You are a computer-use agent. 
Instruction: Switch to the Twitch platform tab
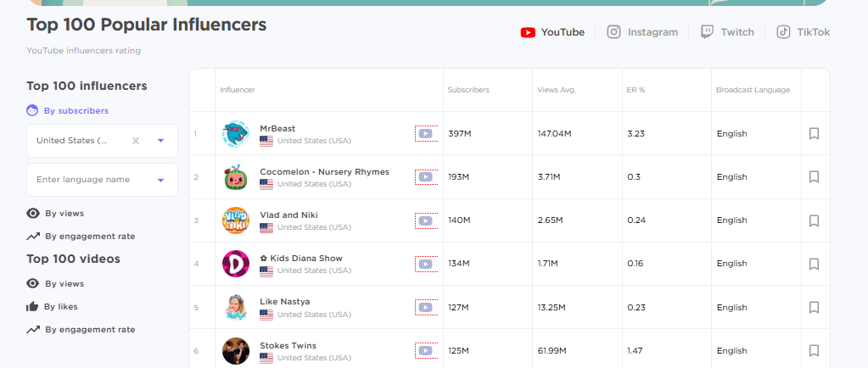[727, 32]
